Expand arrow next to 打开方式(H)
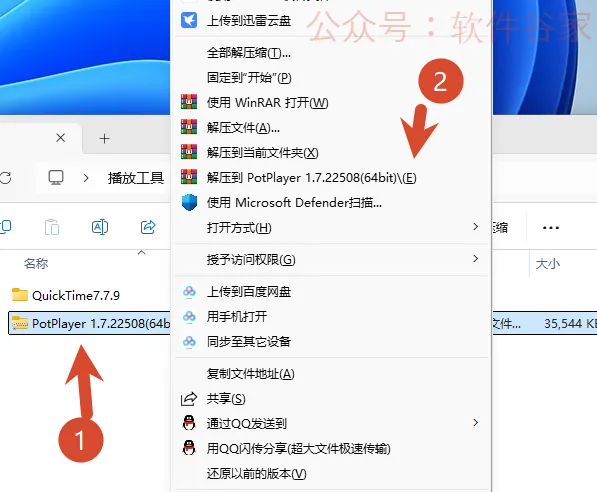Screen dimensions: 597x492 476,227
